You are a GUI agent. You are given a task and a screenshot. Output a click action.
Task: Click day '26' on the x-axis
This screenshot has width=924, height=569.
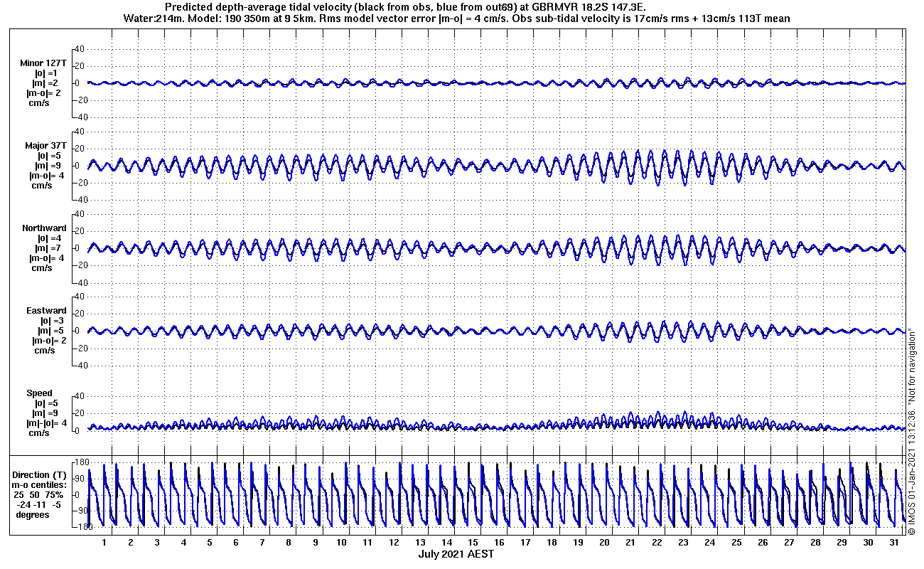[x=762, y=543]
